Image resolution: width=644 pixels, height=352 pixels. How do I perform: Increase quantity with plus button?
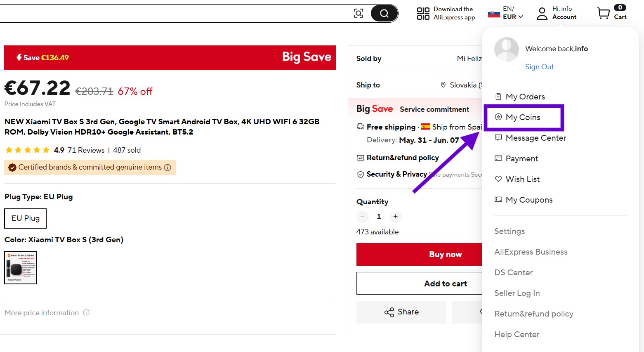pos(395,217)
